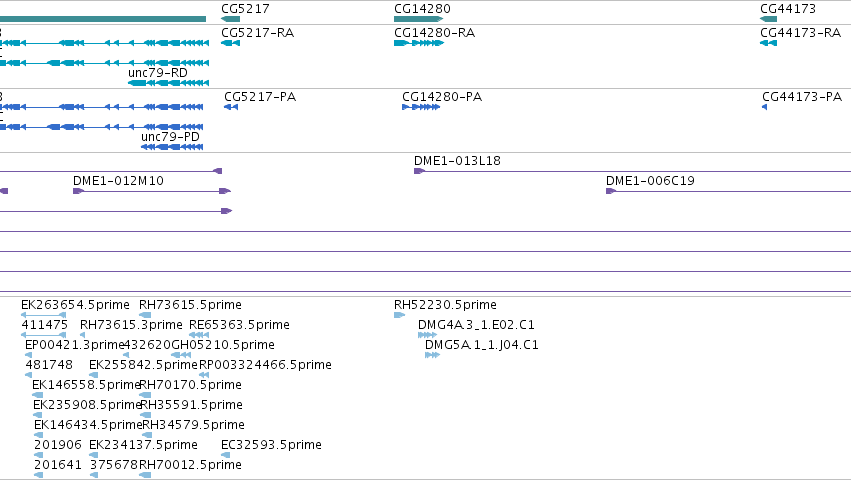Select the DMG4A3_1.E02.C1 EST feature
This screenshot has width=851, height=480.
(x=427, y=335)
